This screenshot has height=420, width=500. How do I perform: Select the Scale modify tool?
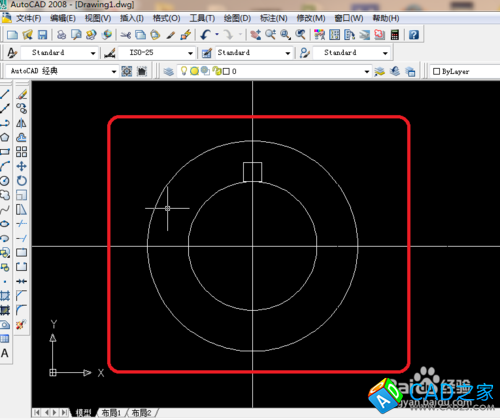tap(21, 195)
